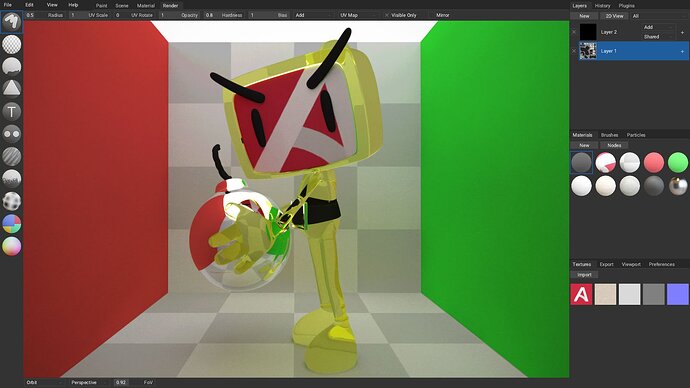Open the Help menu
Image resolution: width=690 pixels, height=388 pixels.
click(73, 5)
